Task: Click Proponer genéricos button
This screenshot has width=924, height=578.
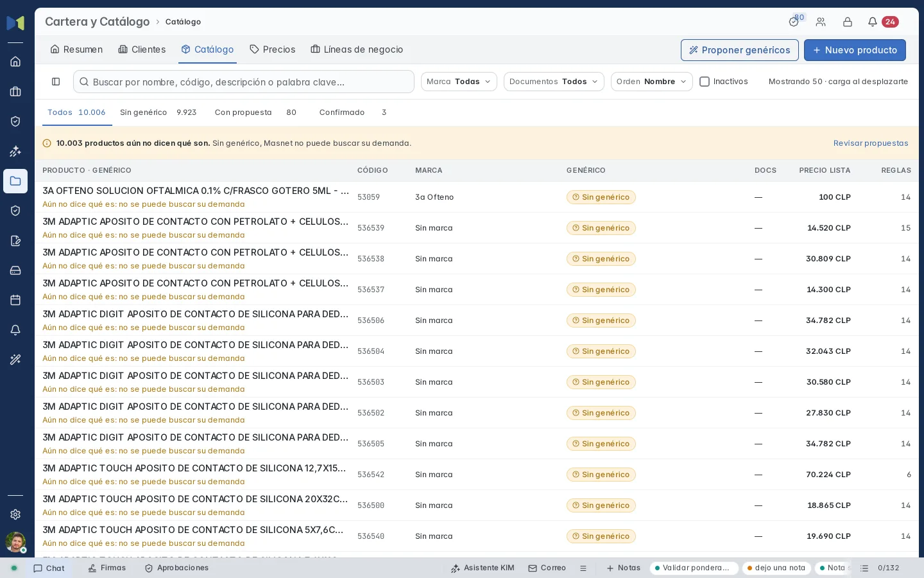Action: point(739,50)
